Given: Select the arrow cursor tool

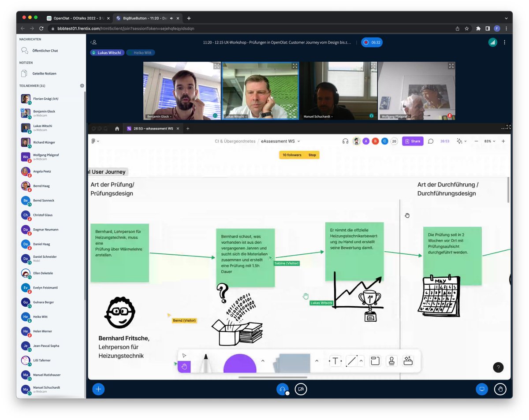Looking at the screenshot, I should pyautogui.click(x=184, y=356).
